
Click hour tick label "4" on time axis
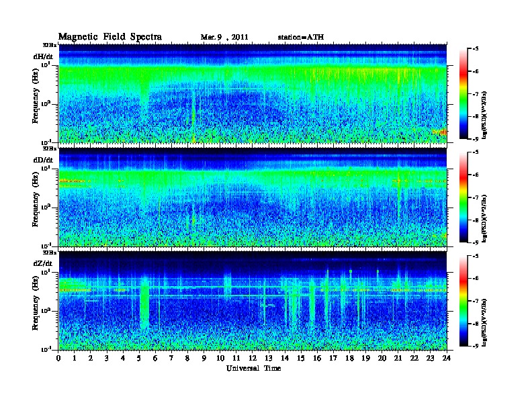point(123,358)
